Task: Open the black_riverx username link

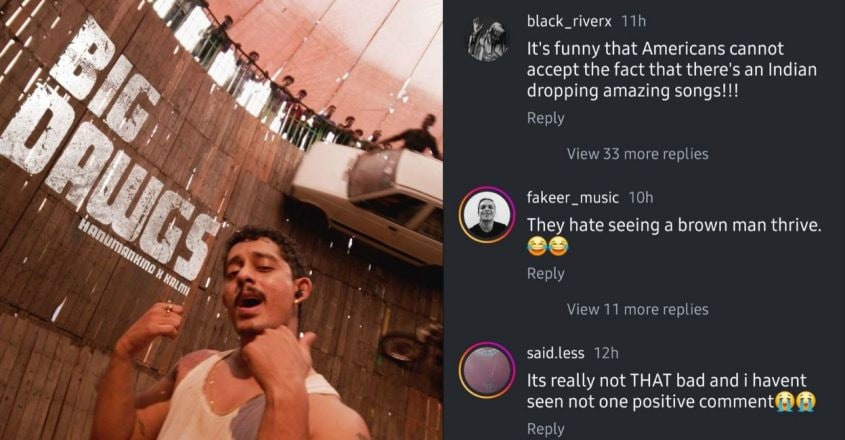Action: [x=569, y=20]
